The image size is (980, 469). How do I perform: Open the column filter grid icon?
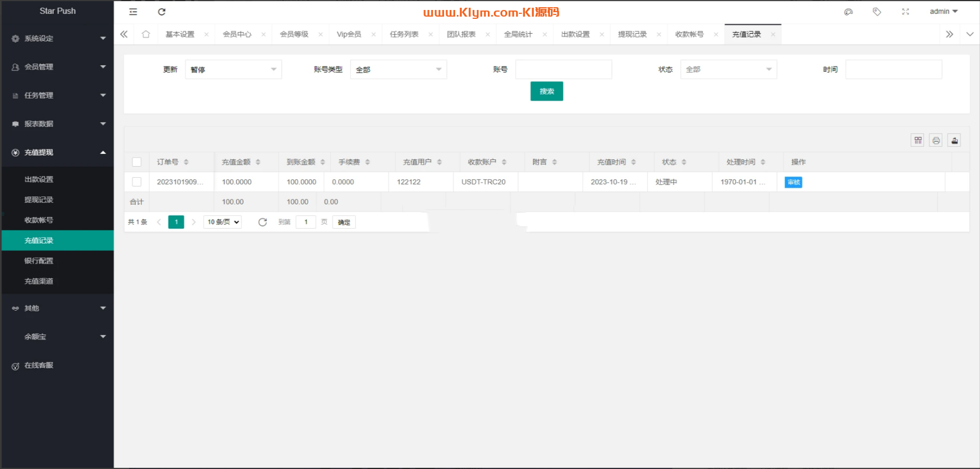click(918, 141)
